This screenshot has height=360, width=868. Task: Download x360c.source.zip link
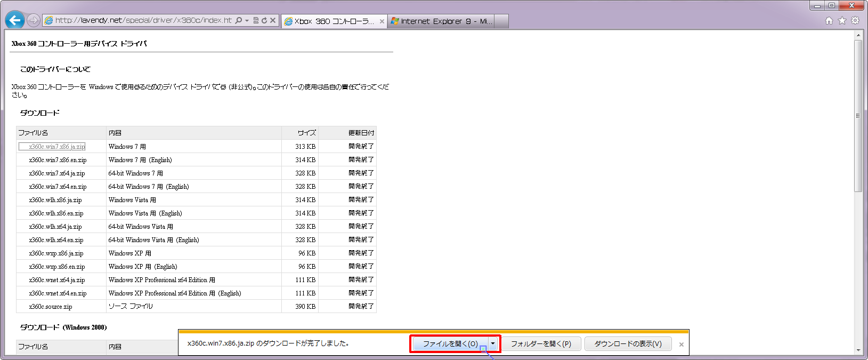pos(51,307)
